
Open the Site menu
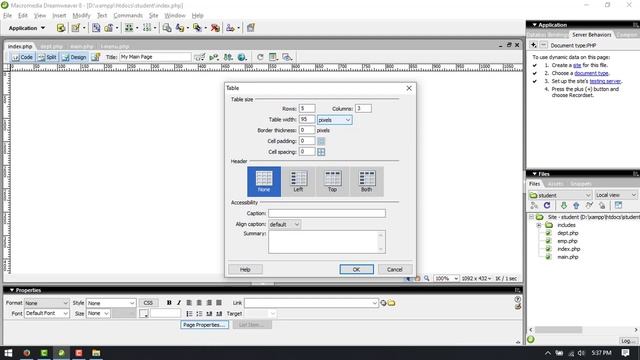click(153, 16)
